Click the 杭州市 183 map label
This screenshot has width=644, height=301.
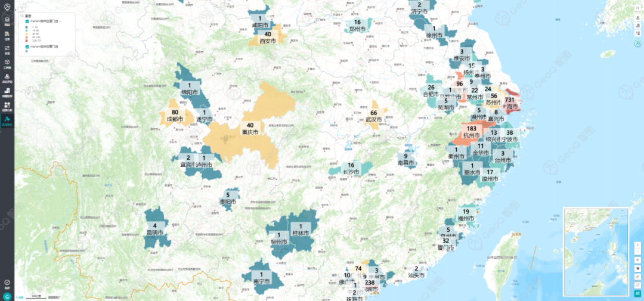471,132
